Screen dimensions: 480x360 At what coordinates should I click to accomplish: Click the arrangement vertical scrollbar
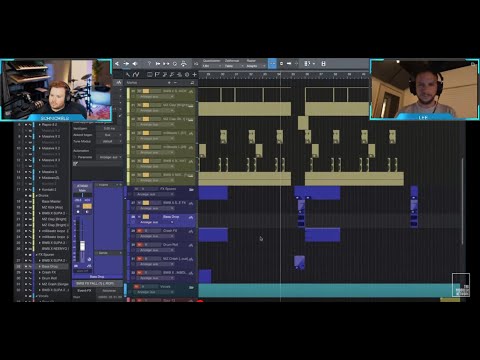(462, 201)
